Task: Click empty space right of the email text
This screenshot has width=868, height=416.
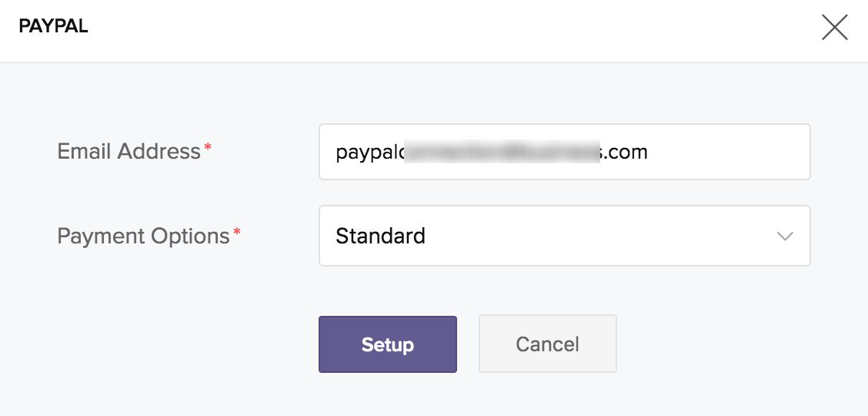Action: click(728, 152)
